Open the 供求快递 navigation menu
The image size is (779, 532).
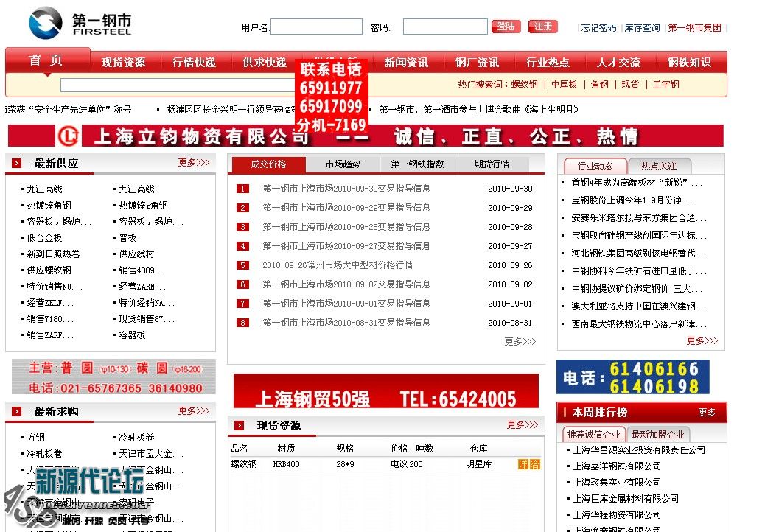pyautogui.click(x=265, y=63)
